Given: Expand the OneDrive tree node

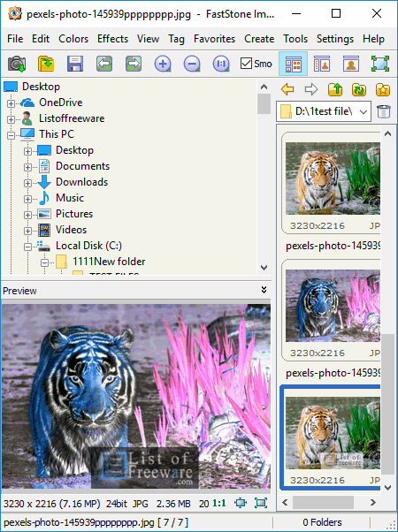Looking at the screenshot, I should click(x=11, y=103).
